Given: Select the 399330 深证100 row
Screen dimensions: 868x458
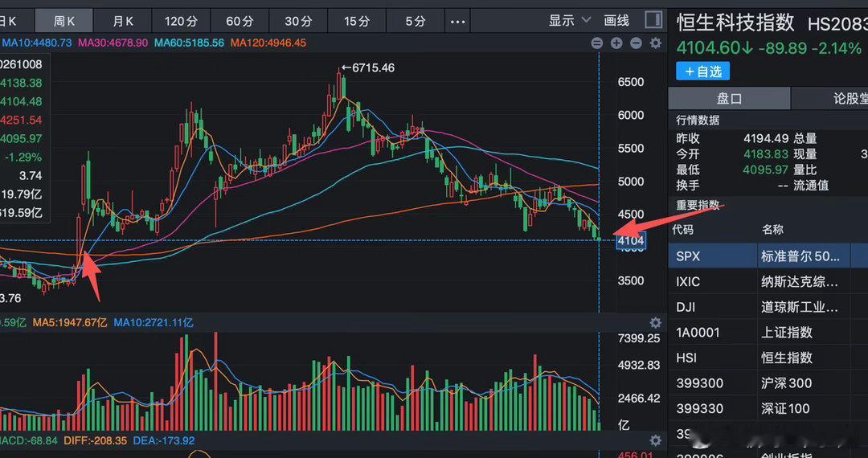Looking at the screenshot, I should tap(768, 409).
